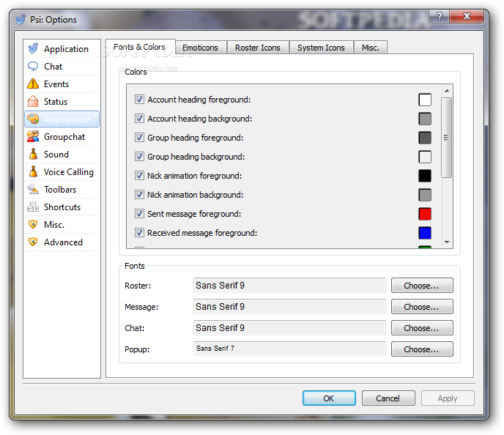Image resolution: width=504 pixels, height=435 pixels.
Task: Toggle Received message foreground checkbox
Action: pos(139,233)
